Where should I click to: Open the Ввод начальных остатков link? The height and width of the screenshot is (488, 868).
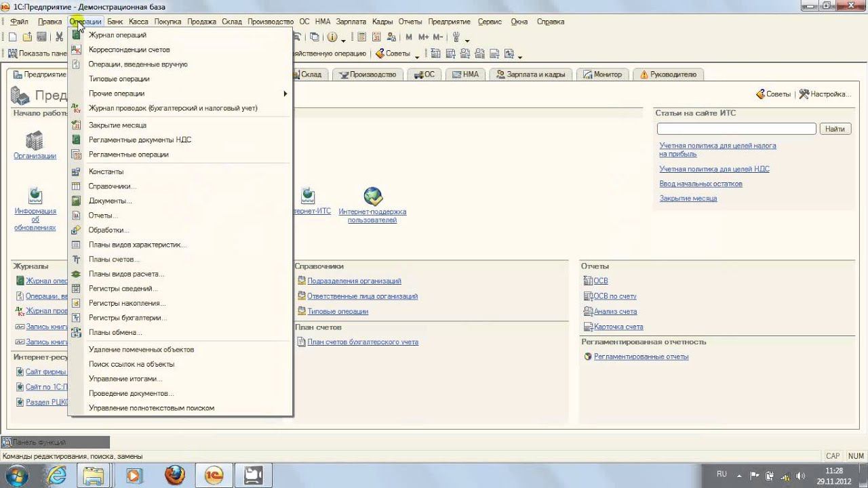701,184
